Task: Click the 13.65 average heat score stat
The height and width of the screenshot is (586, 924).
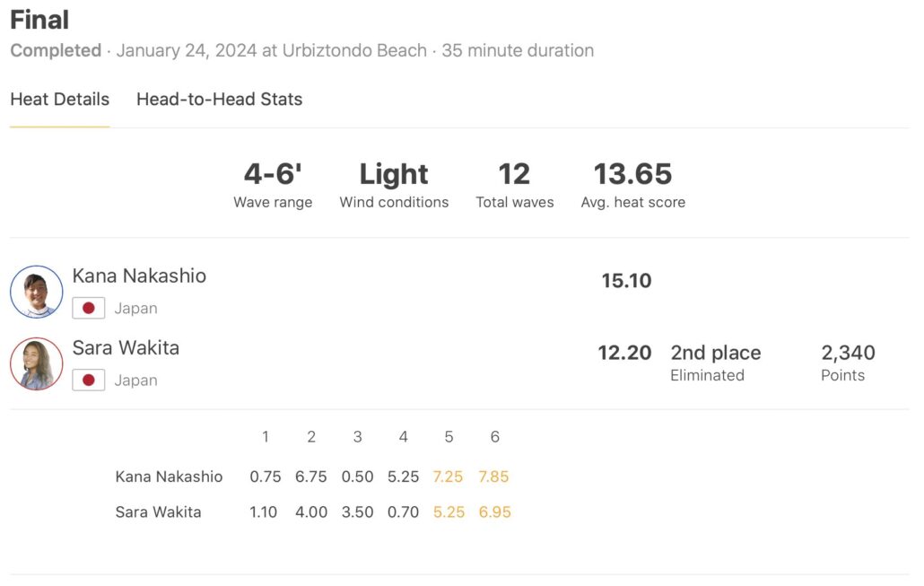Action: tap(632, 174)
